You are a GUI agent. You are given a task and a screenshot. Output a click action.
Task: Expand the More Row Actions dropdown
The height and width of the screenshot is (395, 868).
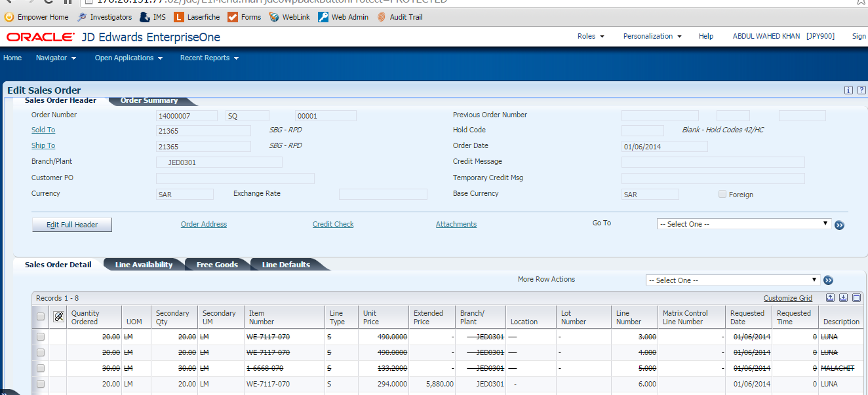(x=732, y=280)
